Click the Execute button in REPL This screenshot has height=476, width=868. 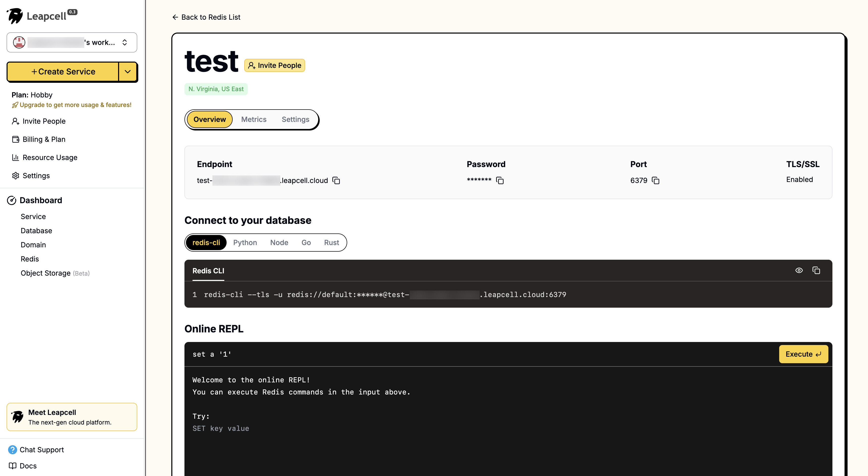click(x=803, y=354)
